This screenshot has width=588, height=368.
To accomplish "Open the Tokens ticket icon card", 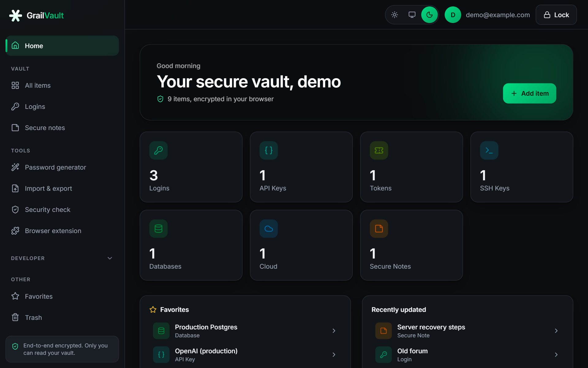I will pos(379,150).
